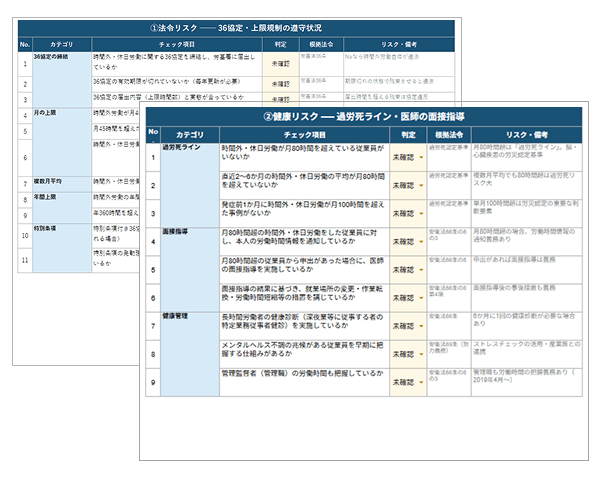
Task: Click row number 10 in the legal-risk sheet
Action: pyautogui.click(x=25, y=236)
